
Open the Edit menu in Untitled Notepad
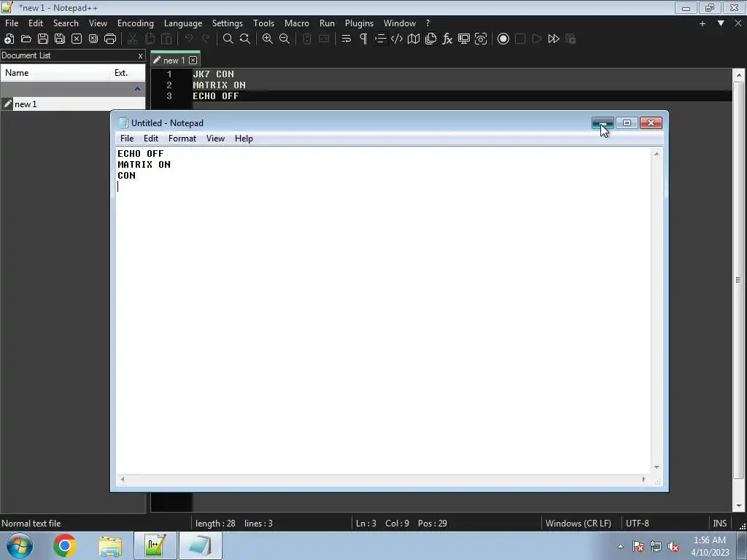click(x=151, y=139)
